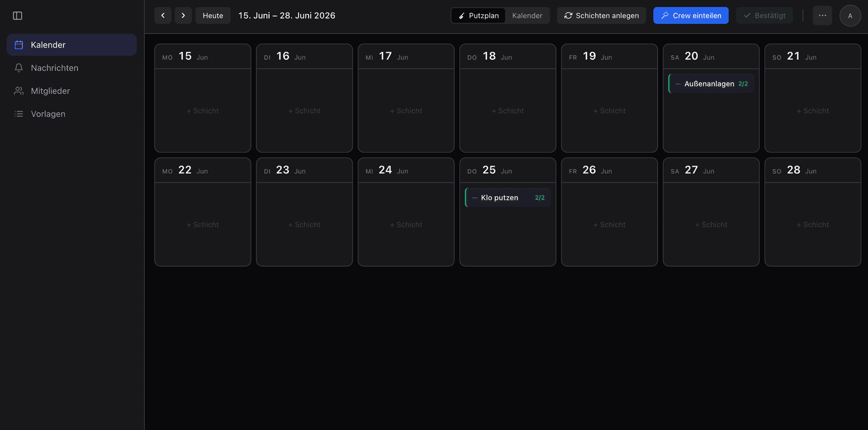Go to the next period with right chevron

pyautogui.click(x=183, y=16)
